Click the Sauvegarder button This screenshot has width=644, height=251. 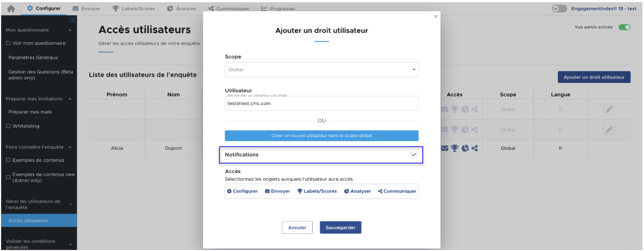340,227
